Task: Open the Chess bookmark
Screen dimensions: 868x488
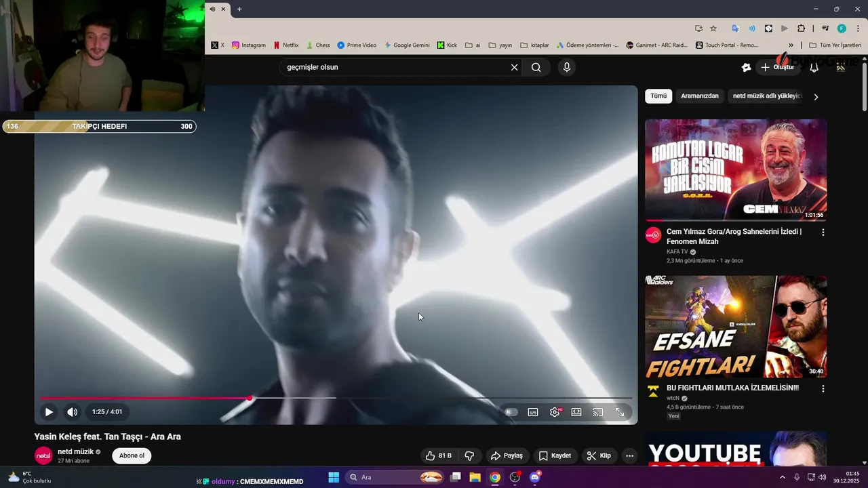Action: (x=318, y=45)
